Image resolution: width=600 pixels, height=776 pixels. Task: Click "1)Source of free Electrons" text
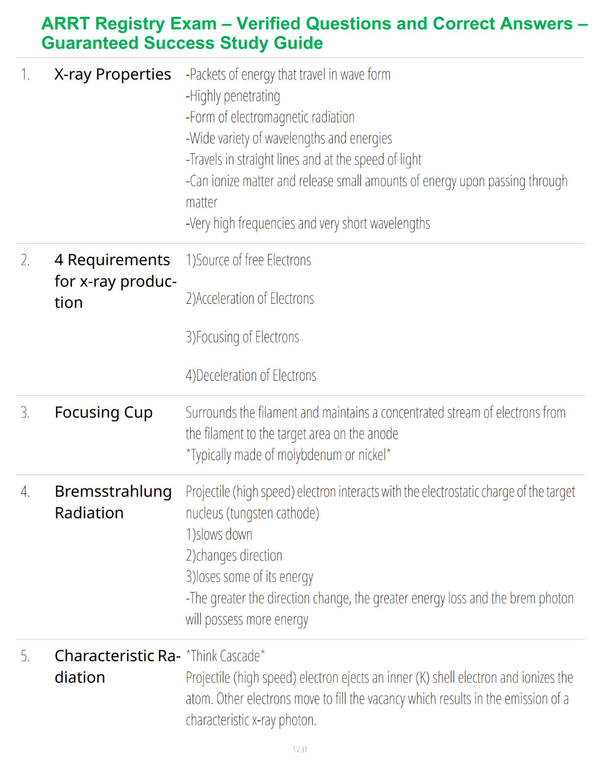pos(249,260)
